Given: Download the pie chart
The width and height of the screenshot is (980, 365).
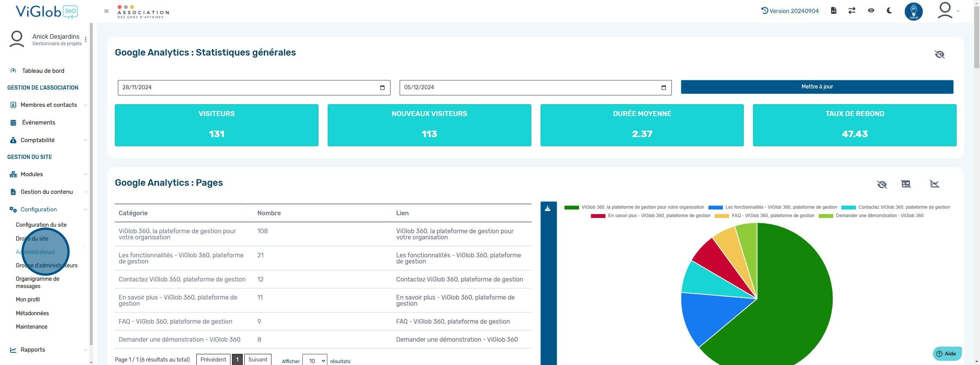Looking at the screenshot, I should [x=548, y=209].
